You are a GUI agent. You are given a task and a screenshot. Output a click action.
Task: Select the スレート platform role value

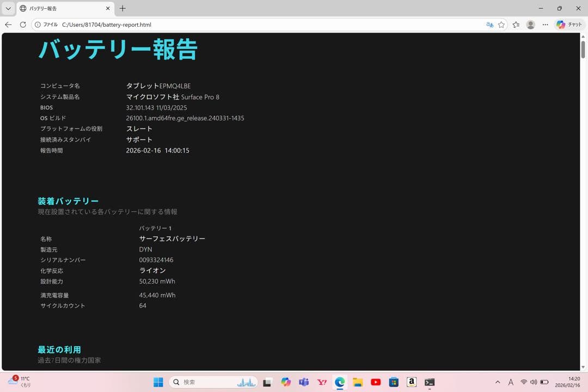click(139, 128)
